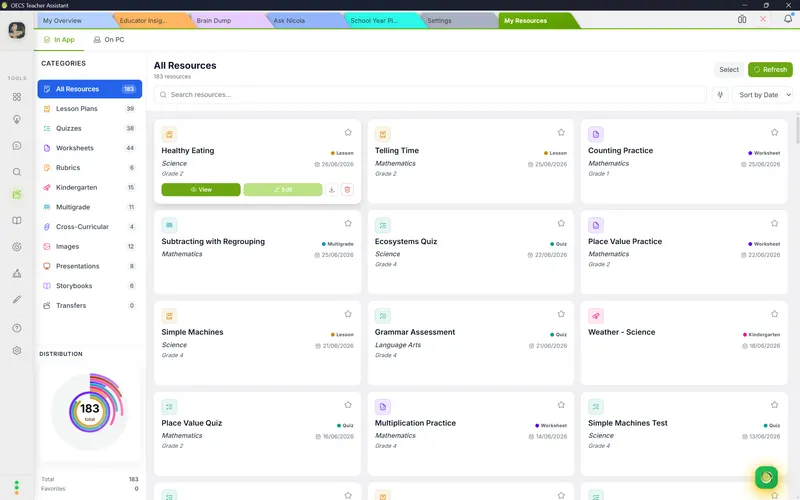
Task: Select the On PC sub-tab
Action: 109,40
